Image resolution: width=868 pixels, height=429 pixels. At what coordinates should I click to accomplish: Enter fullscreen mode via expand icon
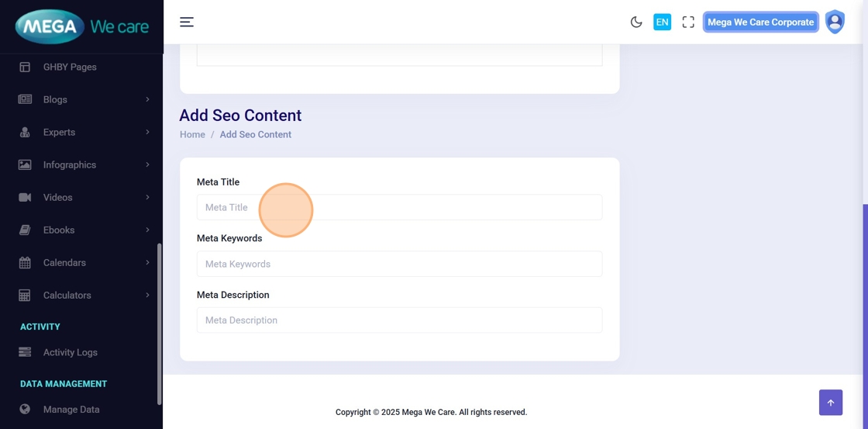[x=688, y=22]
